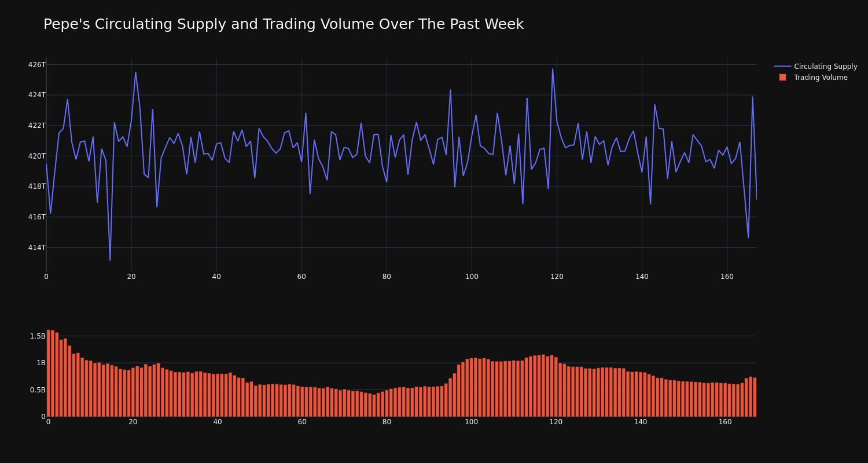Click the 140 tick on volume chart x-axis
This screenshot has width=868, height=463.
[641, 422]
